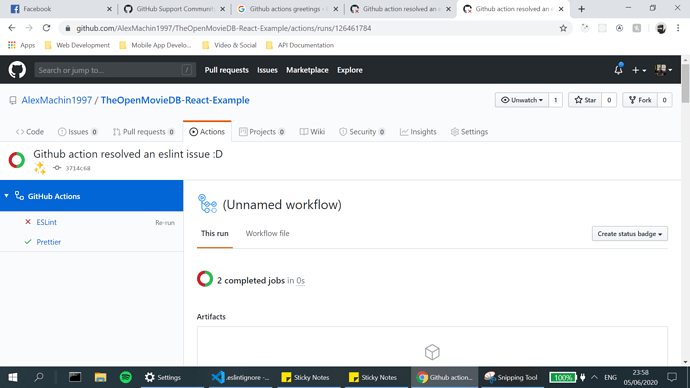Switch to the Code tab
Viewport: 690px width, 388px height.
[x=29, y=132]
